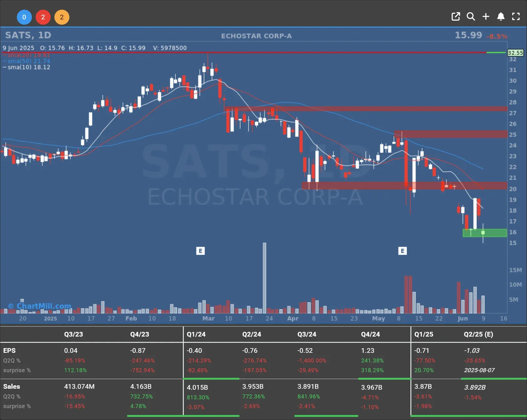
Task: Select the Q3/24 column header
Action: [x=307, y=334]
